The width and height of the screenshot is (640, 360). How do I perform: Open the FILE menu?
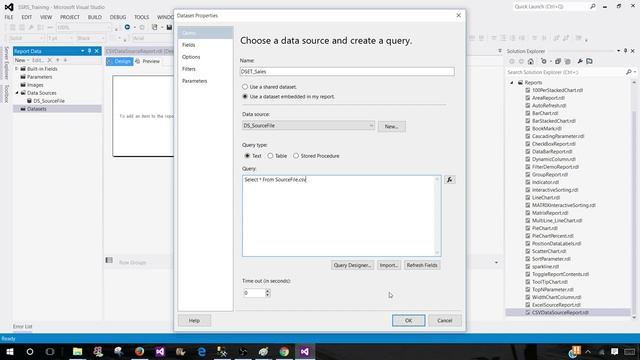pos(9,17)
